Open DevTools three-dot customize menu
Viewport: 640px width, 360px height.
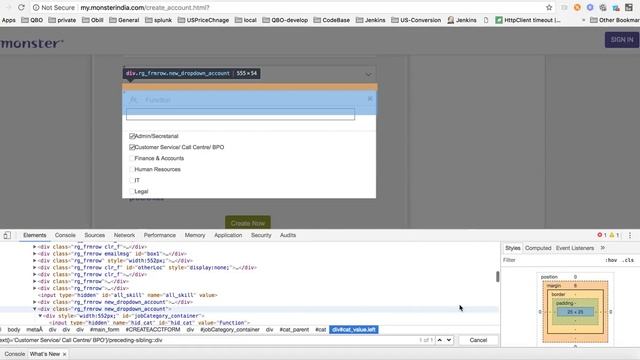tap(630, 235)
